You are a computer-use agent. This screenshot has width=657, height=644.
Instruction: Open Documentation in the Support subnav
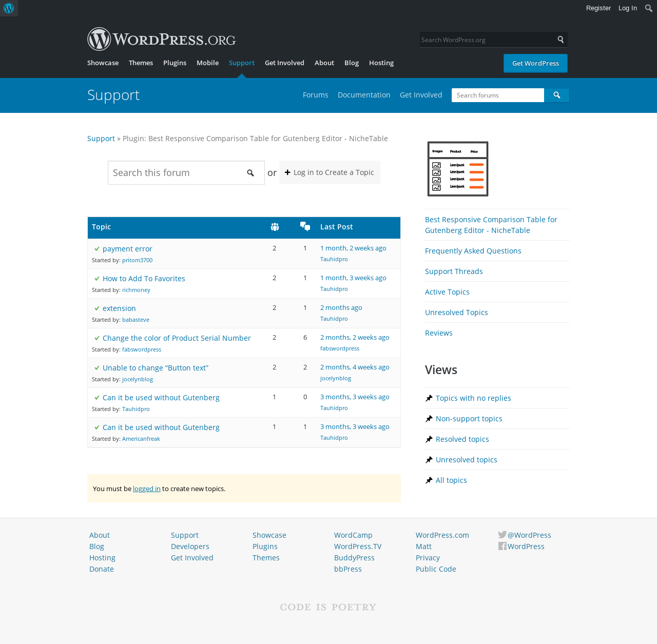[x=364, y=95]
